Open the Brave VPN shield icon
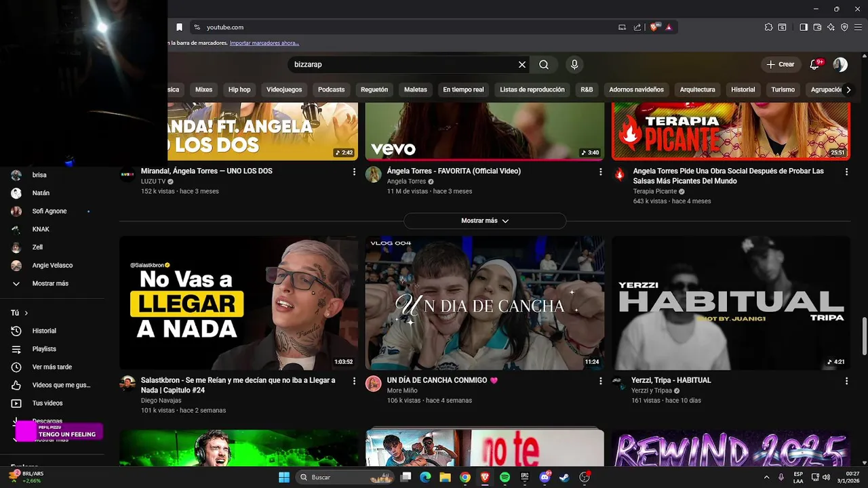 844,27
